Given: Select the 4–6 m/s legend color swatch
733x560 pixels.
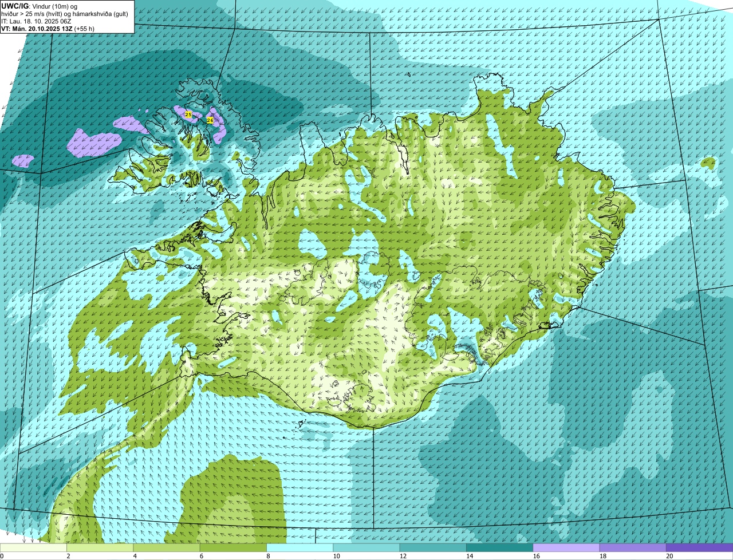Looking at the screenshot, I should [168, 548].
